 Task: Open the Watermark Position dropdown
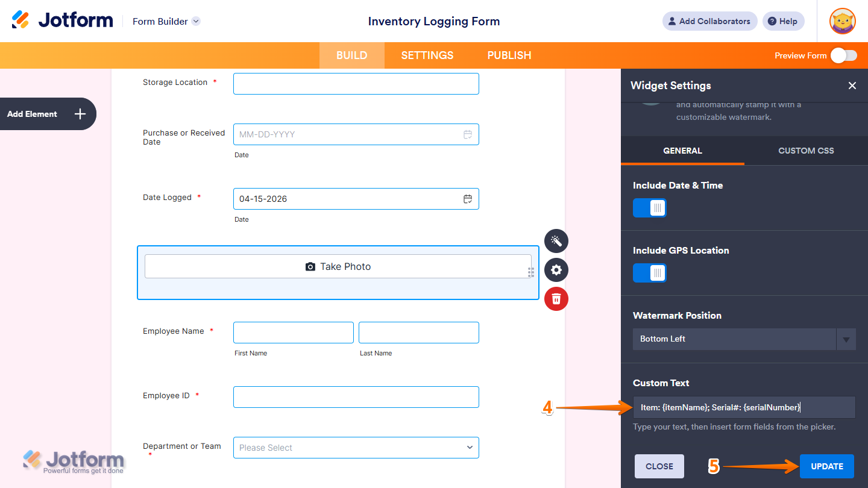pyautogui.click(x=847, y=339)
